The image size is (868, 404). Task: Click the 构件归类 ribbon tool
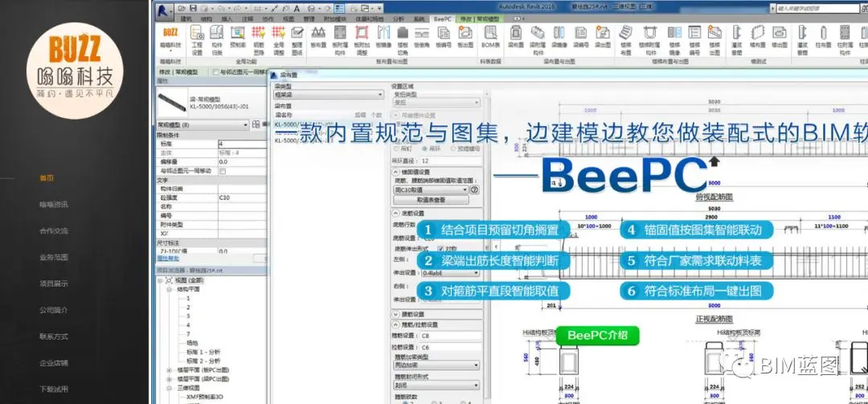(217, 39)
